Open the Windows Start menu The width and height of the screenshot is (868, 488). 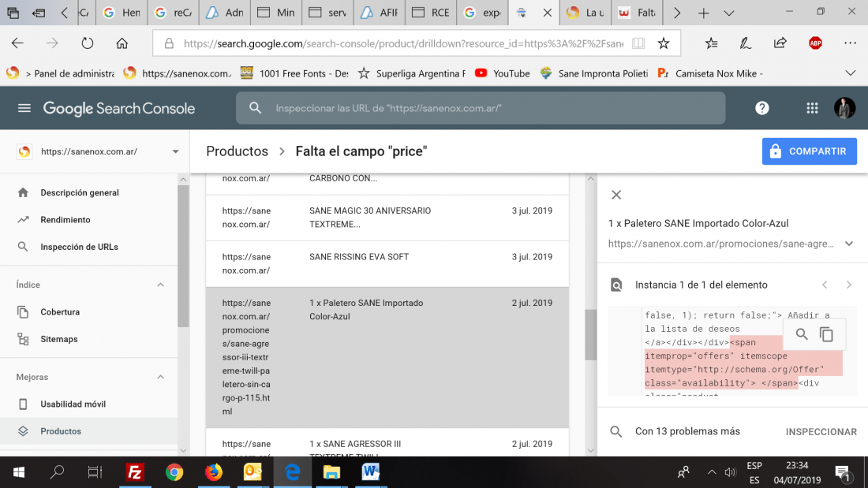[19, 472]
